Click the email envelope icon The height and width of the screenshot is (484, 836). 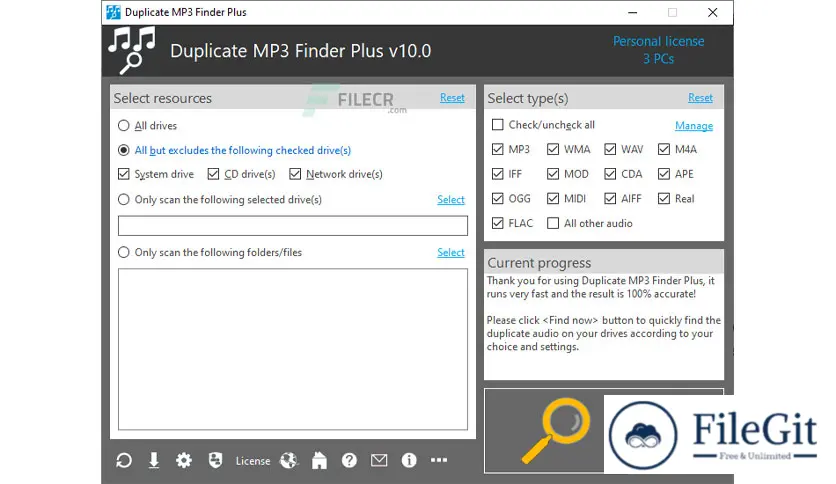(379, 460)
